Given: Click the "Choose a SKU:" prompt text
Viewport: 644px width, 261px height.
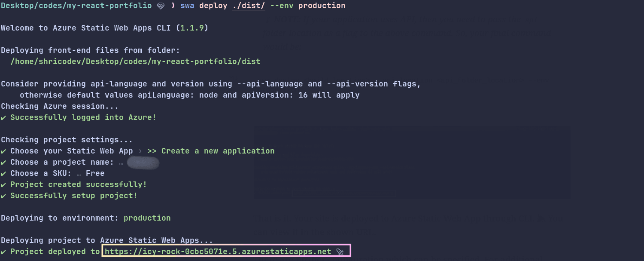Looking at the screenshot, I should click(41, 173).
